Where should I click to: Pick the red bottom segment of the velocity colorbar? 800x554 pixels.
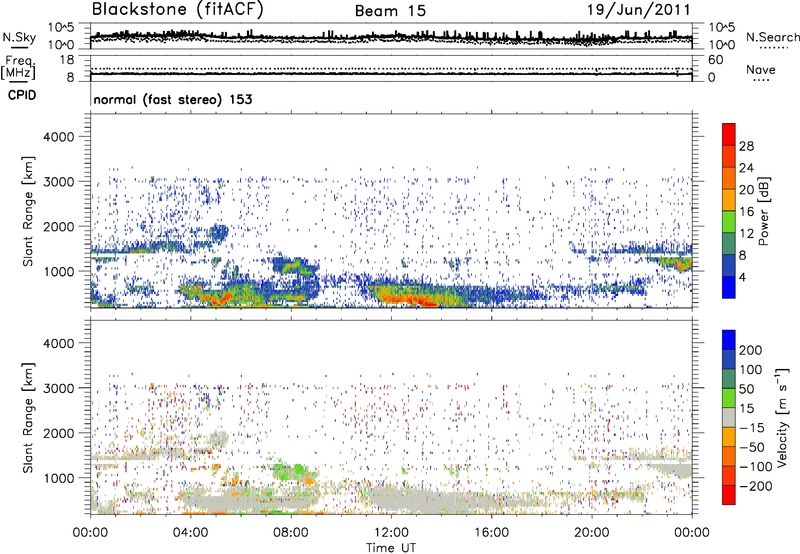point(729,495)
